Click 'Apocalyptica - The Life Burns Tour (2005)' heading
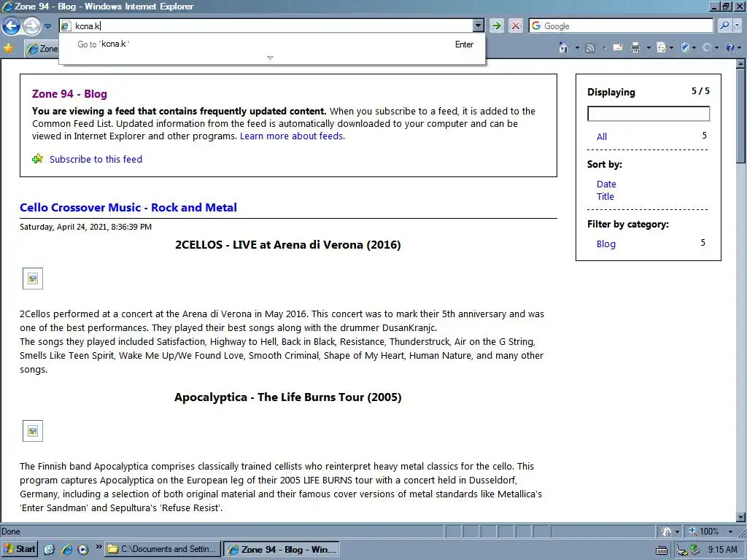The width and height of the screenshot is (747, 560). click(x=287, y=397)
